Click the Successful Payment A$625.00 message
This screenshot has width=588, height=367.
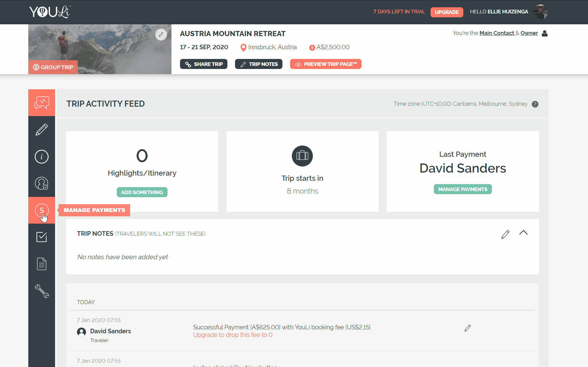pos(282,327)
